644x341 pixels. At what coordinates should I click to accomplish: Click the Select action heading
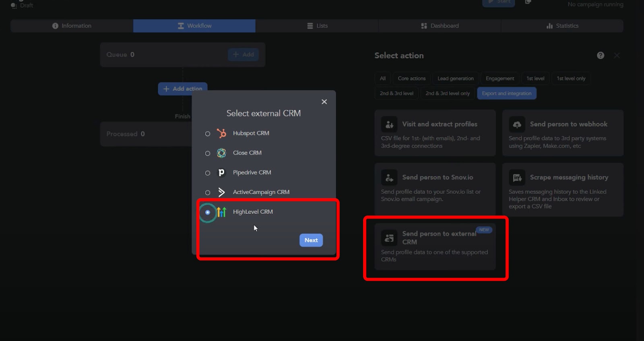[399, 56]
